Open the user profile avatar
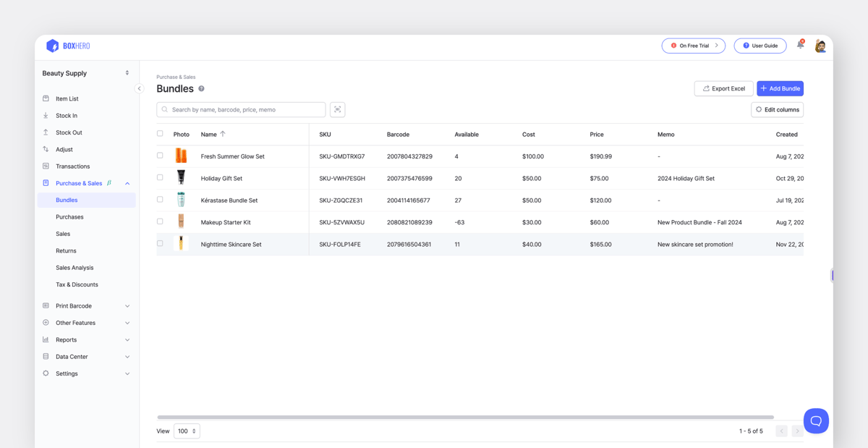Viewport: 868px width, 448px height. pos(820,46)
